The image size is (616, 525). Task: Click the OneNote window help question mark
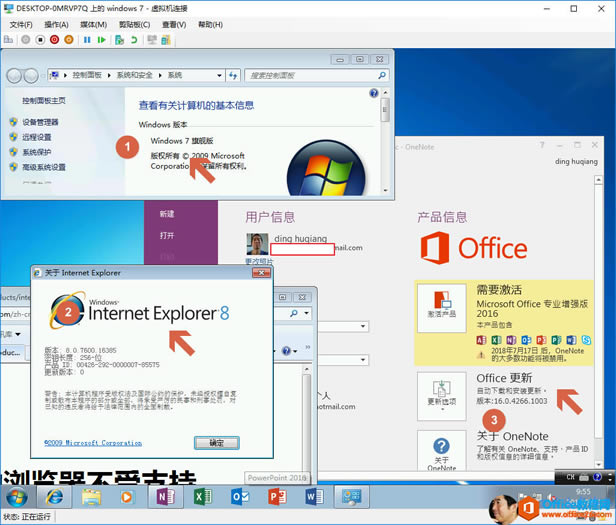(x=542, y=145)
